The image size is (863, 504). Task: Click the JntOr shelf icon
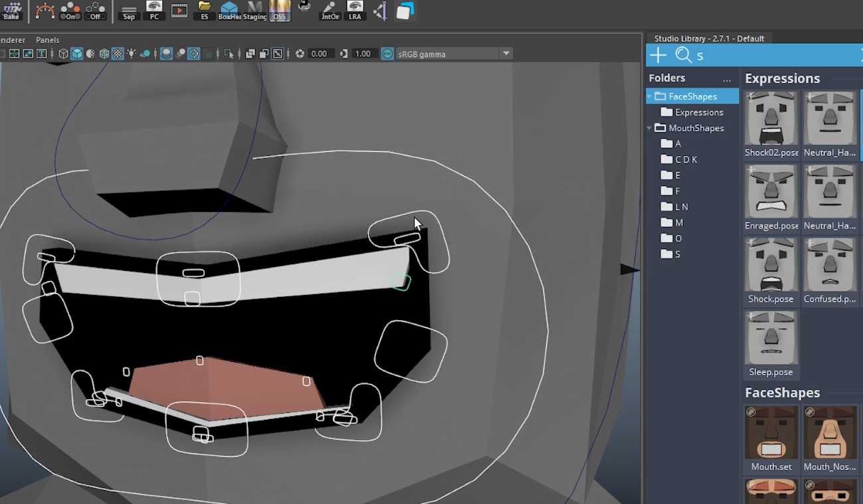pos(330,11)
